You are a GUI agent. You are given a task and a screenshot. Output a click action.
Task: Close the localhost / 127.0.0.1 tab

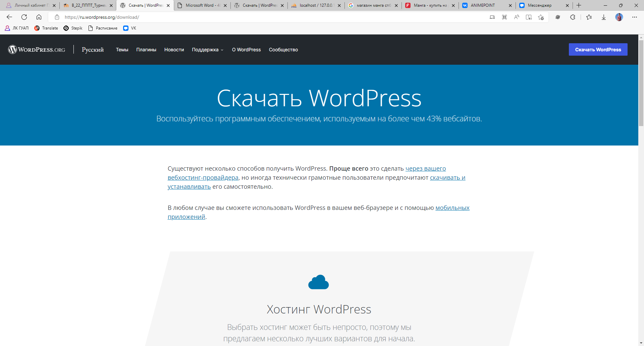point(339,5)
